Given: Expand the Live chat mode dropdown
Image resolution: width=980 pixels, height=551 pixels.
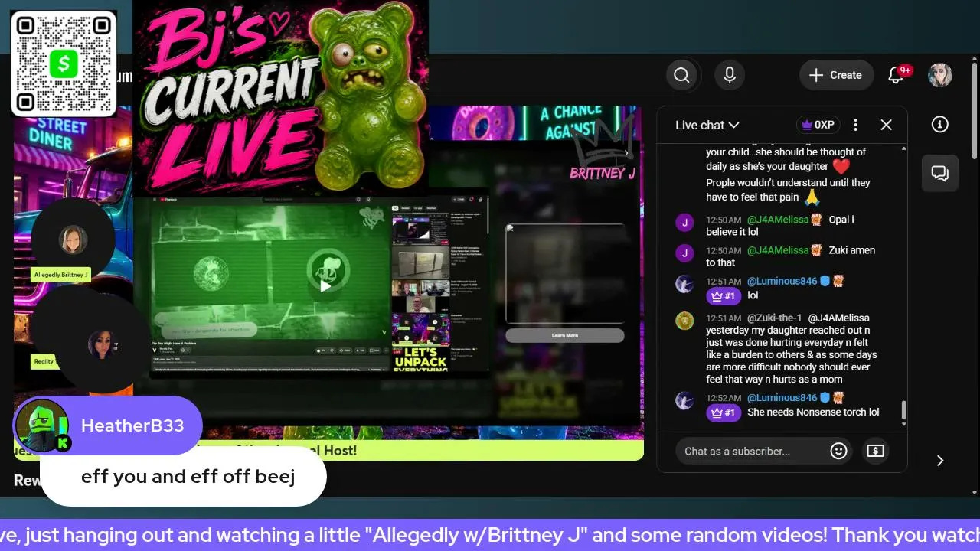Looking at the screenshot, I should point(707,125).
